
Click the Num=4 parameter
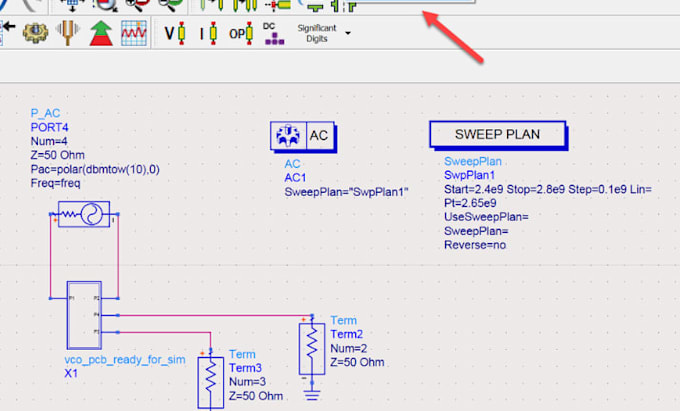click(x=49, y=141)
